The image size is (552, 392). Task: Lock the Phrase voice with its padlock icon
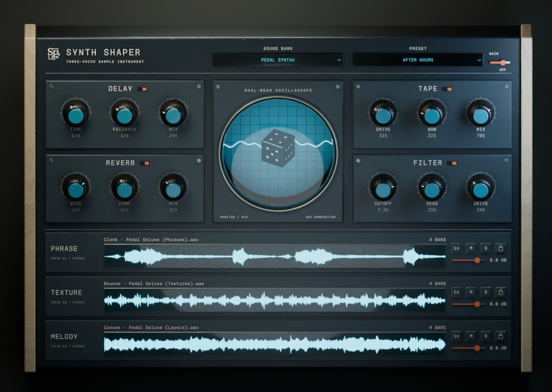pos(500,248)
